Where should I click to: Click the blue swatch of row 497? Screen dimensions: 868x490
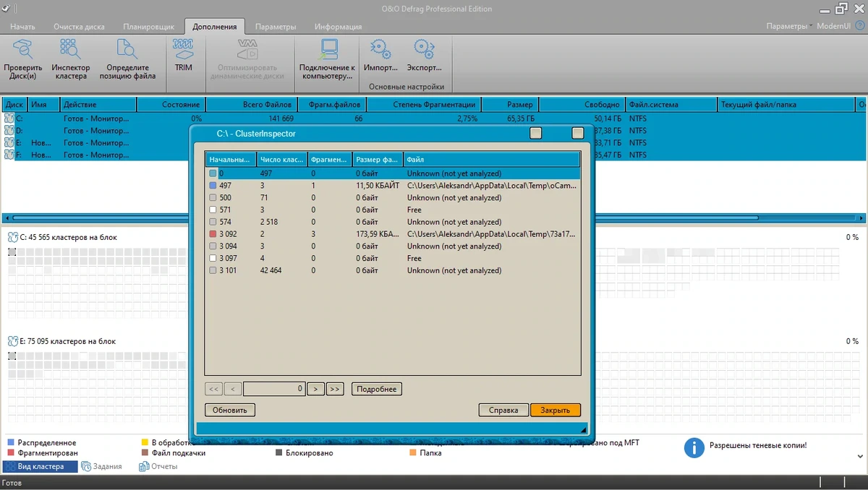coord(213,186)
